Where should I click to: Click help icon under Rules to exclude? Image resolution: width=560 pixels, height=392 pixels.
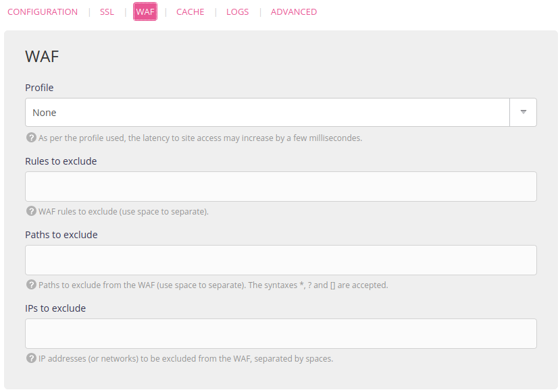(31, 211)
